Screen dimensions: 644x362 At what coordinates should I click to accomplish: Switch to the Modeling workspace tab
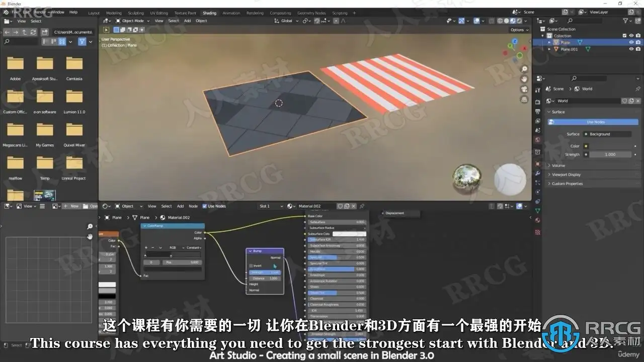(x=114, y=13)
